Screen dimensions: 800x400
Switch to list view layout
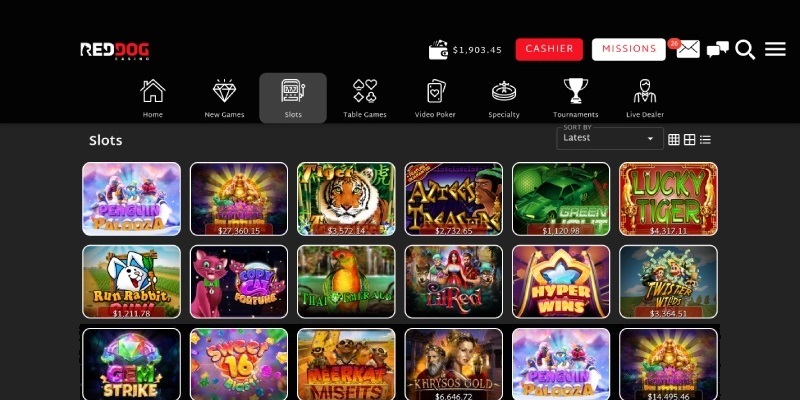tap(705, 140)
